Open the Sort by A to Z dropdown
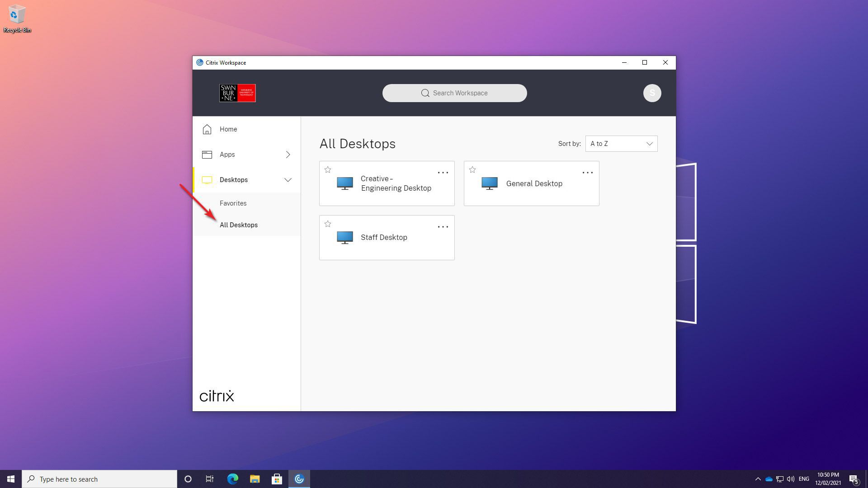 tap(621, 144)
